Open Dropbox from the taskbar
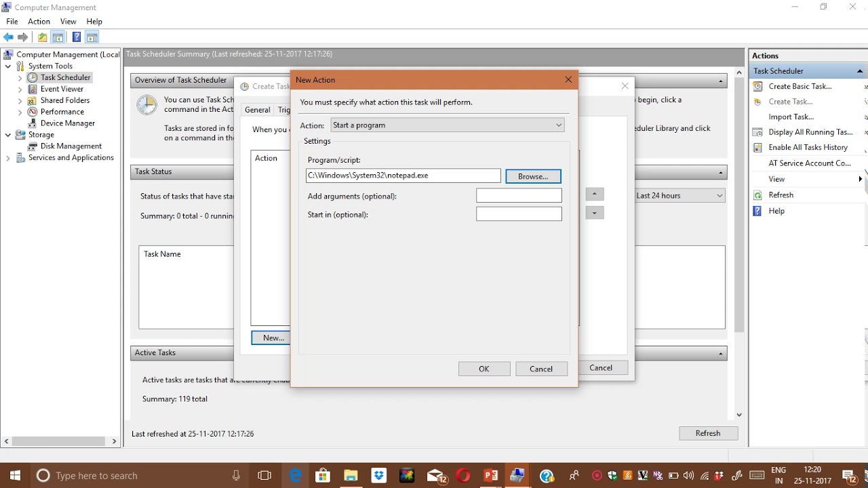868x488 pixels. click(x=378, y=476)
